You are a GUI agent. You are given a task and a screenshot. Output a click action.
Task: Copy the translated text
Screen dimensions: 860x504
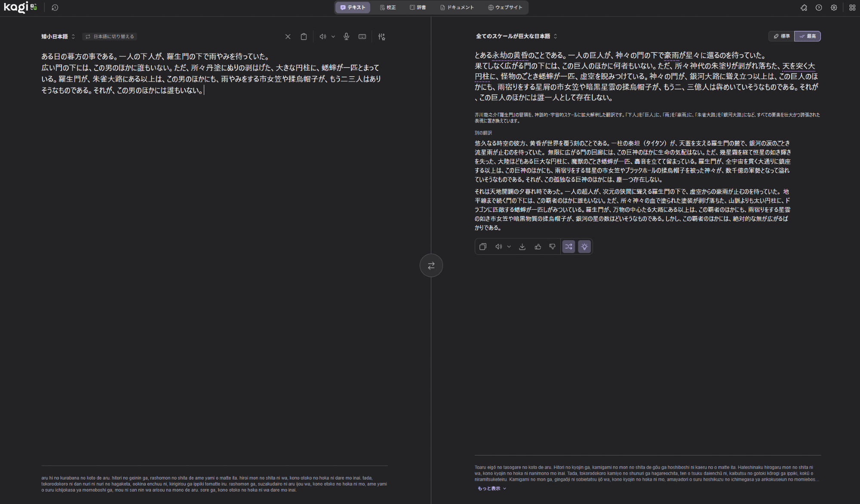(x=483, y=247)
